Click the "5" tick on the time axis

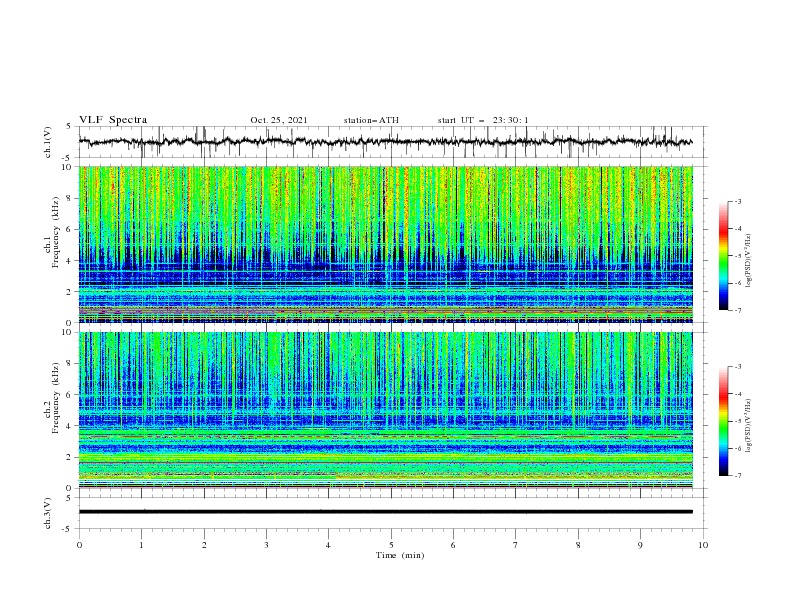[391, 545]
